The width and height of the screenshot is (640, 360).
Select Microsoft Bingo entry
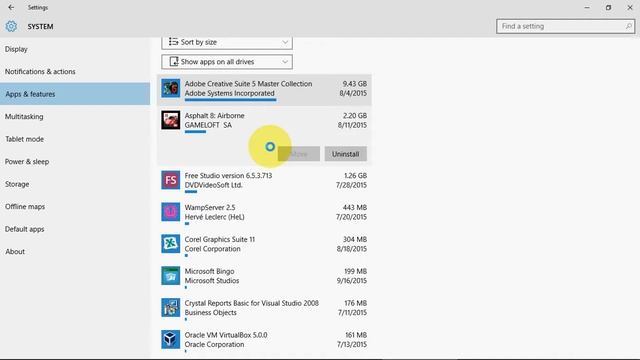[x=264, y=278]
